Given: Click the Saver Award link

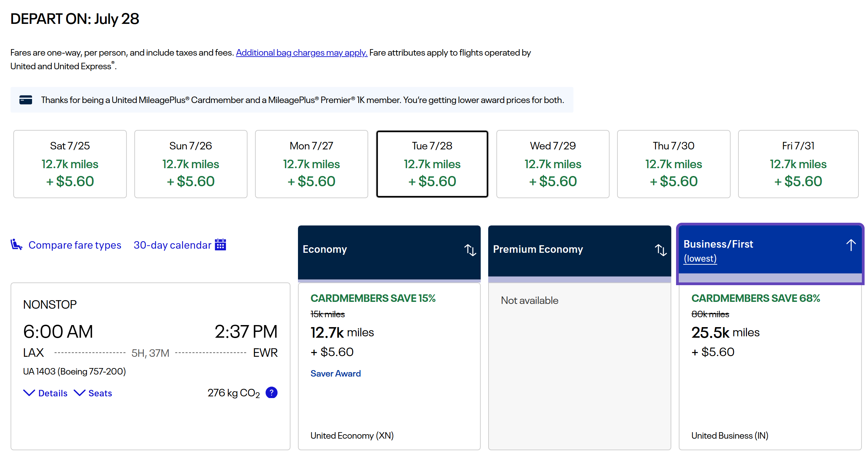Looking at the screenshot, I should click(x=335, y=374).
